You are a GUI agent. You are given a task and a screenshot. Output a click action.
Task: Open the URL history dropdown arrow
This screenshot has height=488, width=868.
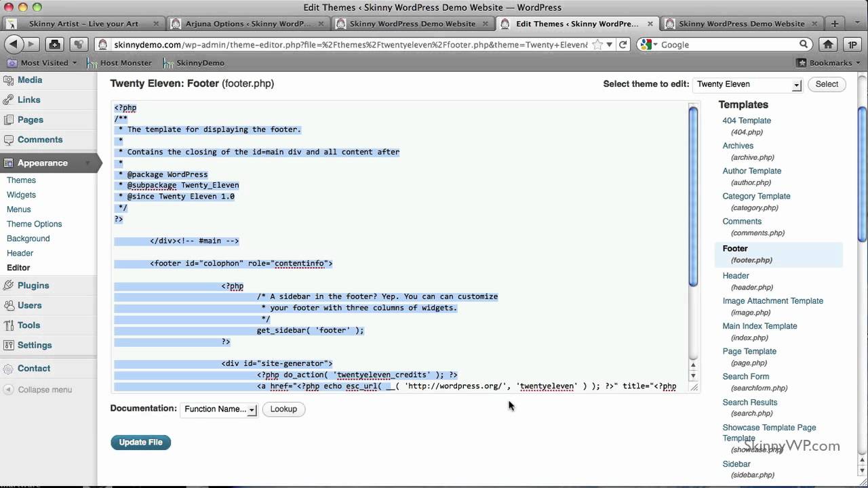pyautogui.click(x=610, y=45)
